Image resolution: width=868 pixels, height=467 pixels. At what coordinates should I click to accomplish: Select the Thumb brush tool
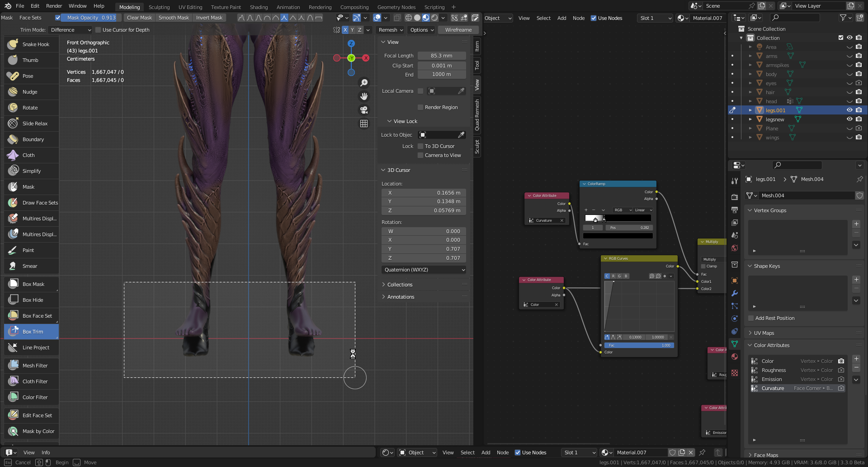pos(31,60)
